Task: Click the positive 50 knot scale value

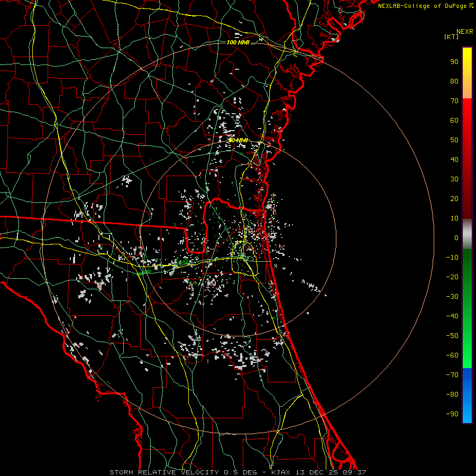Action: pos(454,140)
